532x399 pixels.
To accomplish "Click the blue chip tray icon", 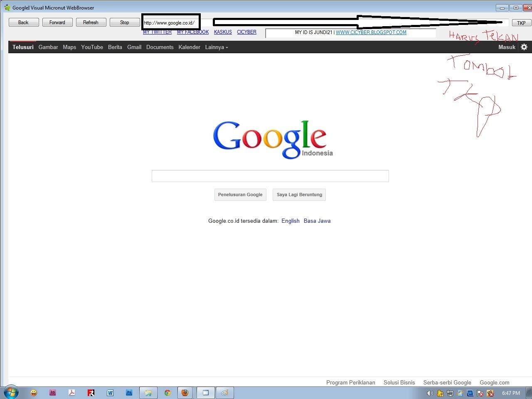I will pos(470,393).
